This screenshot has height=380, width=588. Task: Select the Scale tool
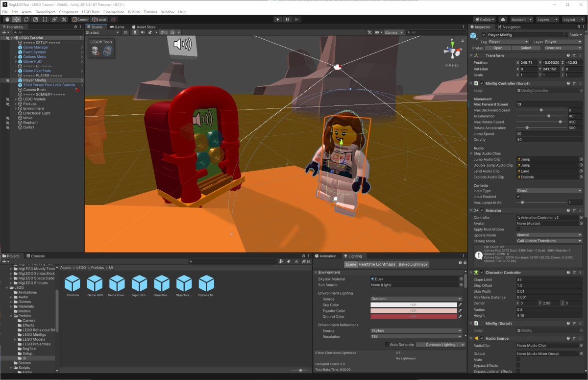(x=35, y=20)
